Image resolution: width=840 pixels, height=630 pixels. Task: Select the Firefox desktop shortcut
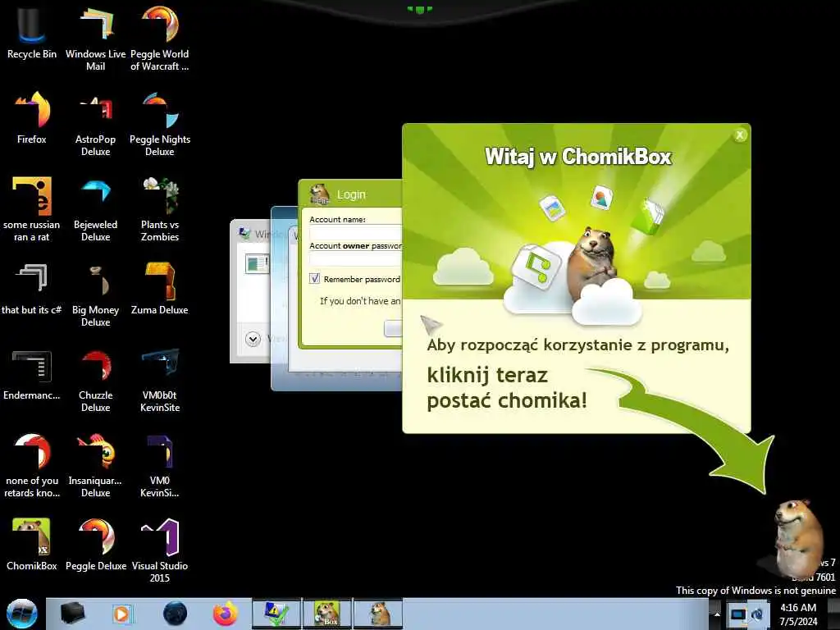tap(32, 118)
